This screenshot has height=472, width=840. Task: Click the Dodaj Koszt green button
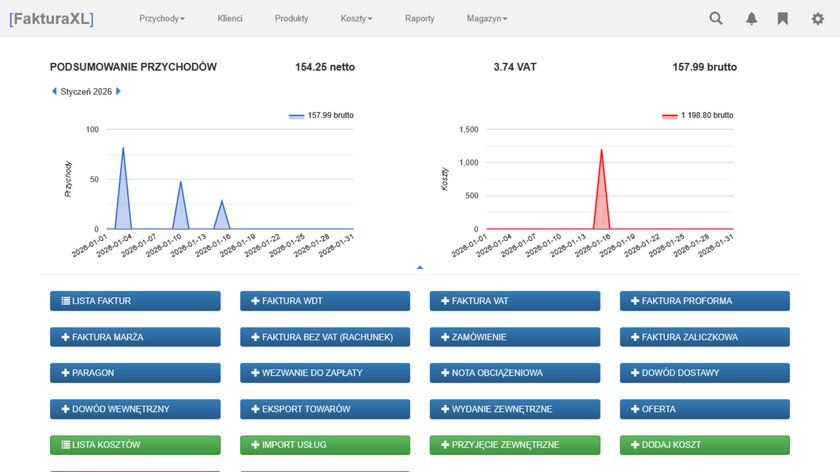(x=705, y=445)
